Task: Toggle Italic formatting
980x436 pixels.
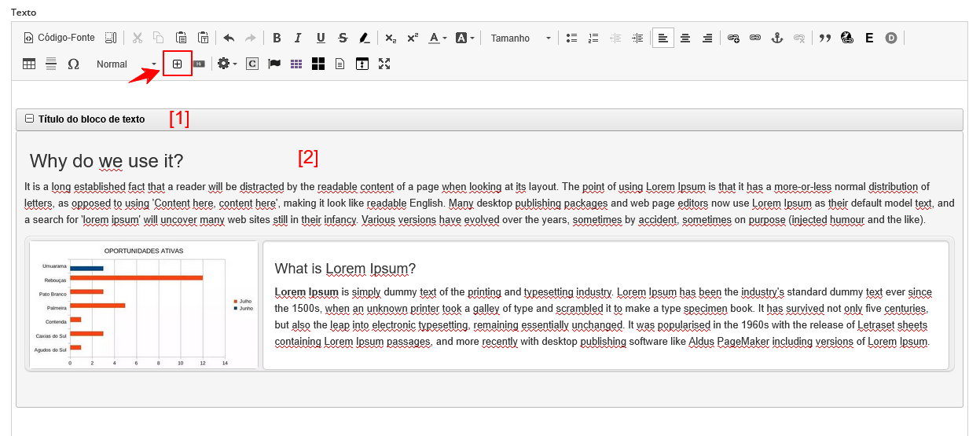Action: click(299, 38)
